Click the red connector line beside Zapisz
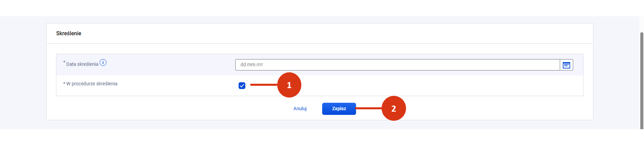Image resolution: width=644 pixels, height=149 pixels. tap(369, 108)
